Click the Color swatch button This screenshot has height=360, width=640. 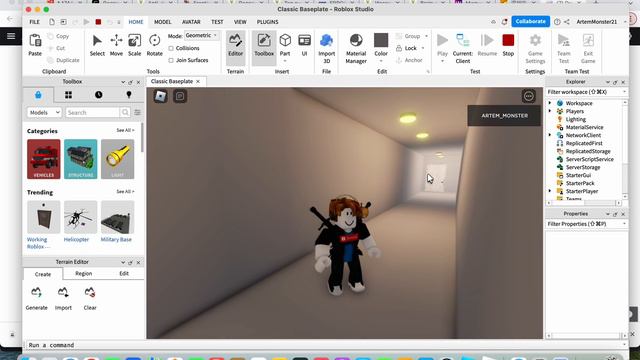(381, 40)
